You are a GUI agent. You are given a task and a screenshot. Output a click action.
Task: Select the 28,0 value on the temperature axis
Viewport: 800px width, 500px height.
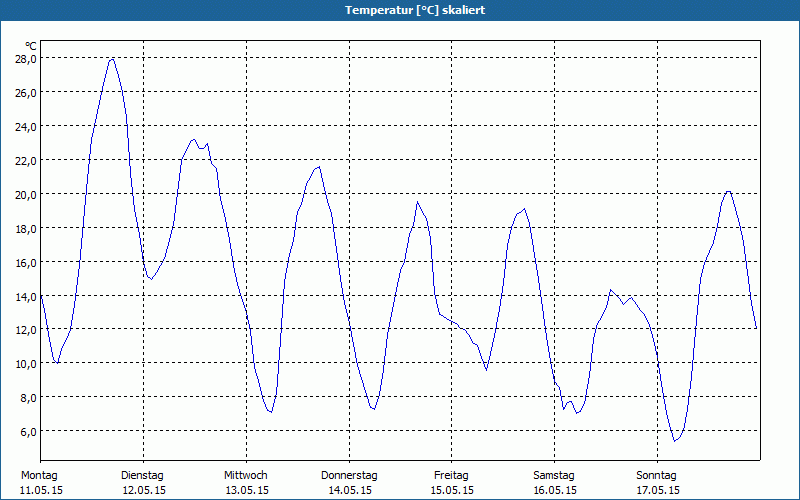pos(26,59)
